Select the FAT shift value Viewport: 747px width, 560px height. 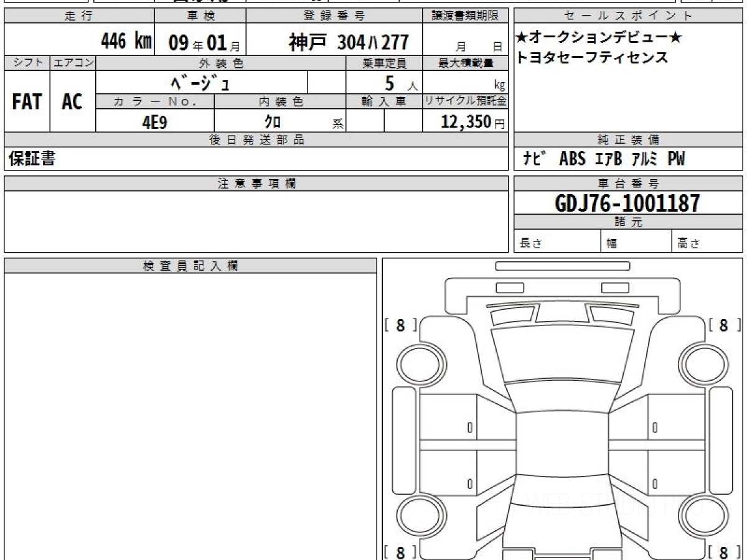(27, 101)
